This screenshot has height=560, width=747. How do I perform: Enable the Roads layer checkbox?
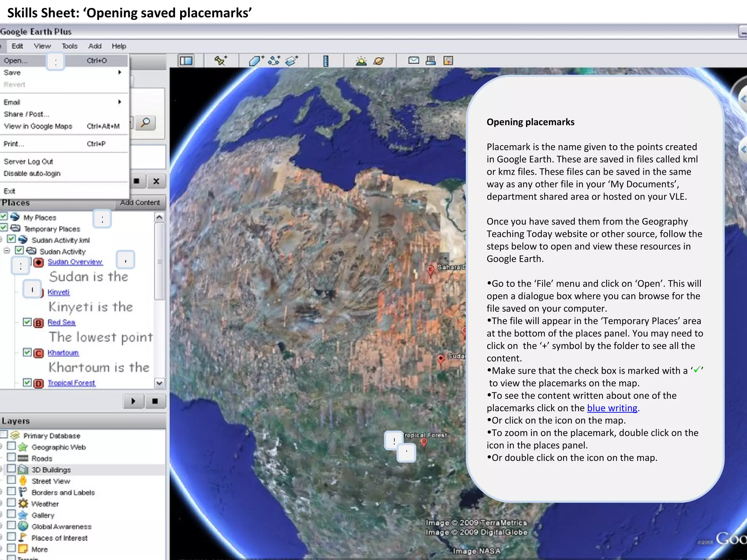pyautogui.click(x=12, y=457)
